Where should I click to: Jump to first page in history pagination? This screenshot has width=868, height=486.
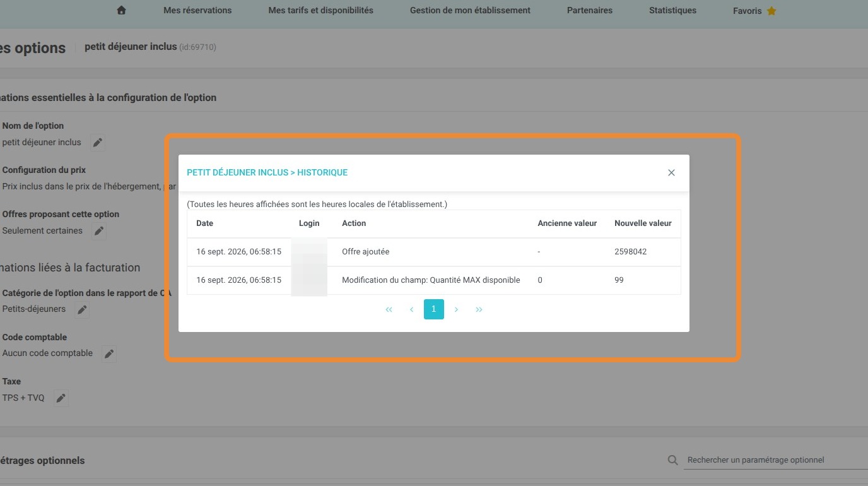pos(389,309)
